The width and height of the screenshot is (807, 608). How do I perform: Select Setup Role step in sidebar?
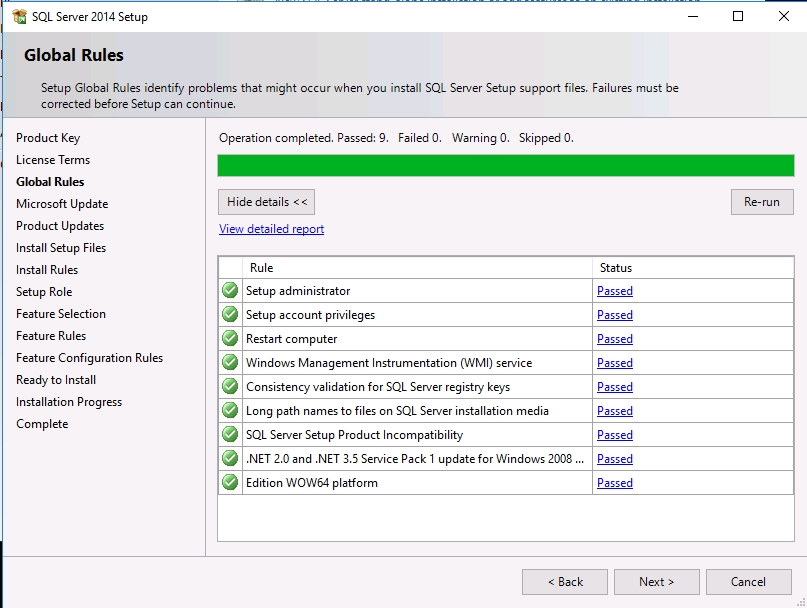click(x=44, y=292)
